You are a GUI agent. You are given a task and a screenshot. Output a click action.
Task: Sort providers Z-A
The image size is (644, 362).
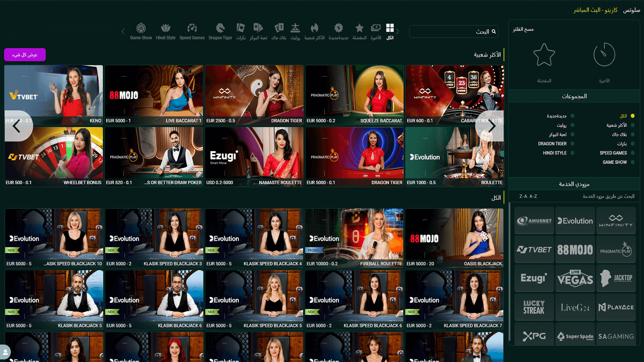(x=523, y=196)
